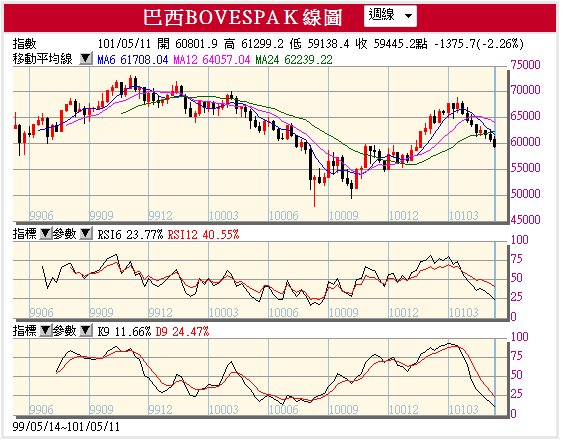Click the closing value 59445.2點
The height and width of the screenshot is (443, 561).
click(x=400, y=44)
